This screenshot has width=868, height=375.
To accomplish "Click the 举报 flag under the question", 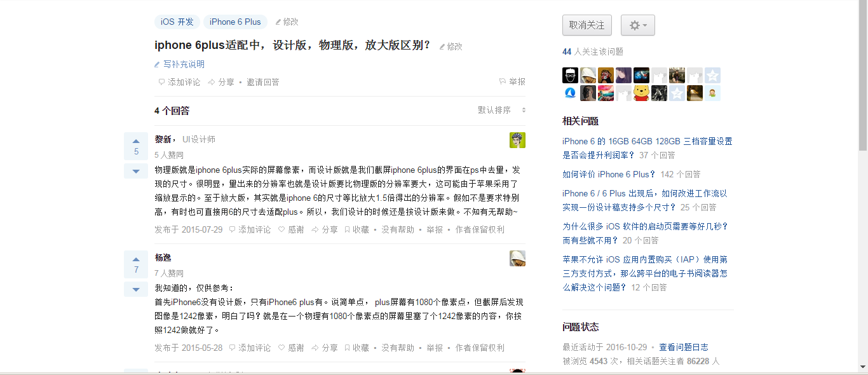I will pos(512,82).
